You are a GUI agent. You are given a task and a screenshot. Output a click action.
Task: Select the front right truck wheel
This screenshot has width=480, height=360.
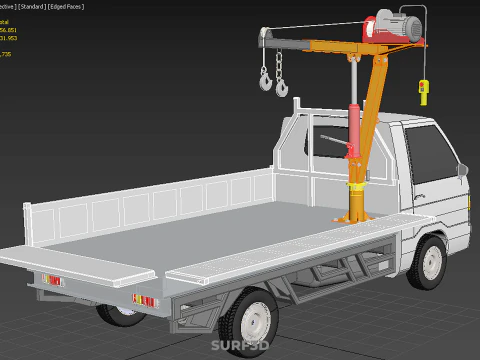point(428,262)
